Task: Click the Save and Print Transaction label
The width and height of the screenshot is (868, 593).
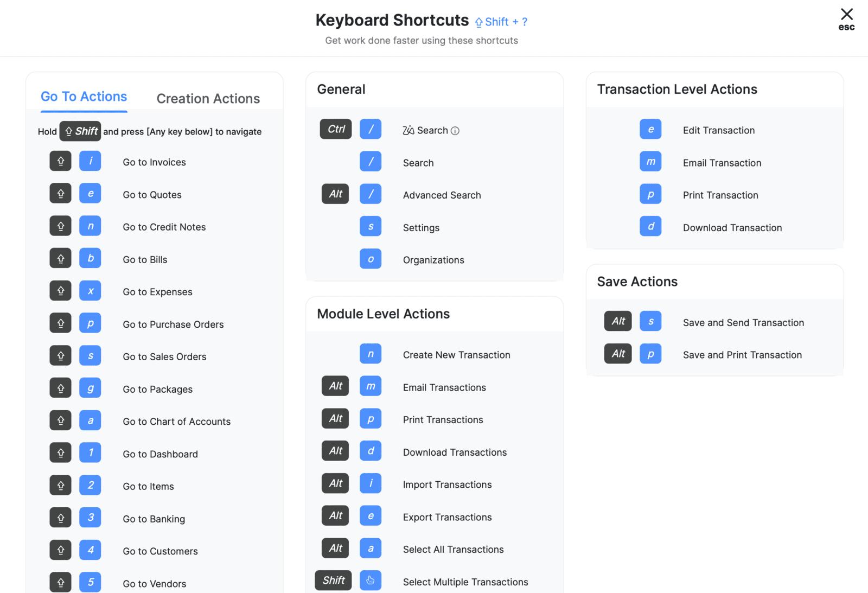Action: pos(742,355)
